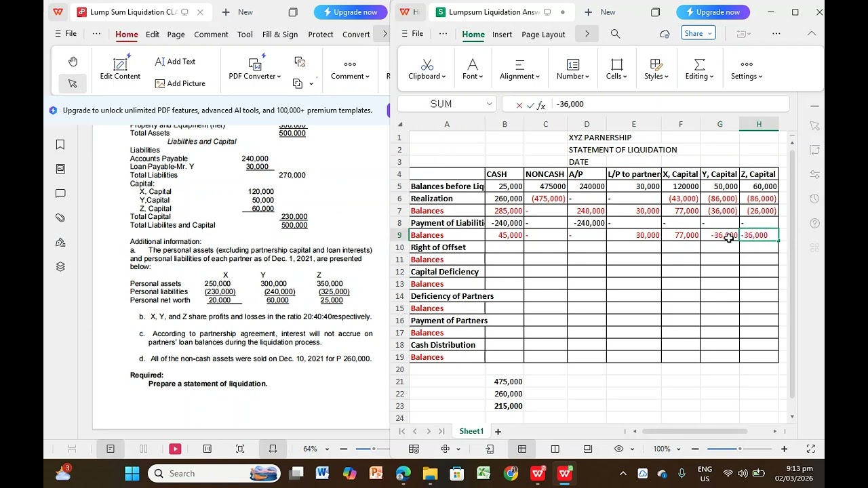Screen dimensions: 868x488
Task: Select the arrow Select tool in PDF window
Action: 73,83
